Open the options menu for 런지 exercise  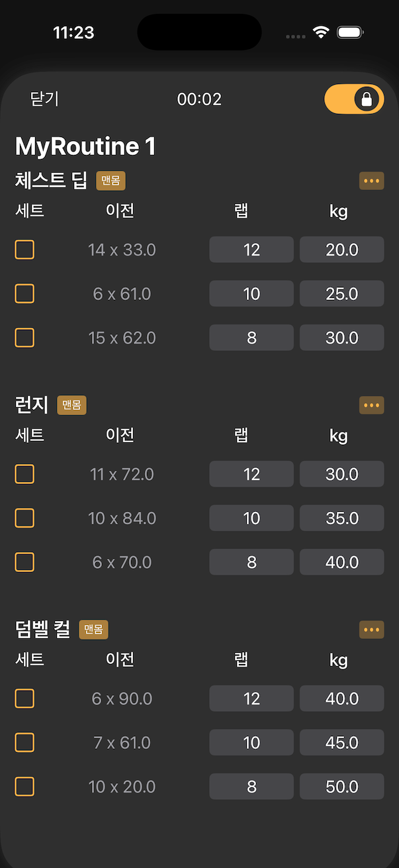coord(371,405)
